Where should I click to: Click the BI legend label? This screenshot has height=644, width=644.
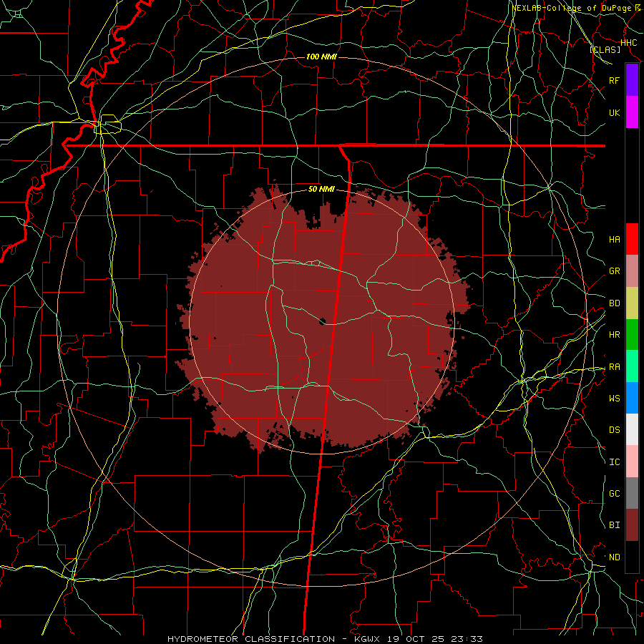coord(615,525)
